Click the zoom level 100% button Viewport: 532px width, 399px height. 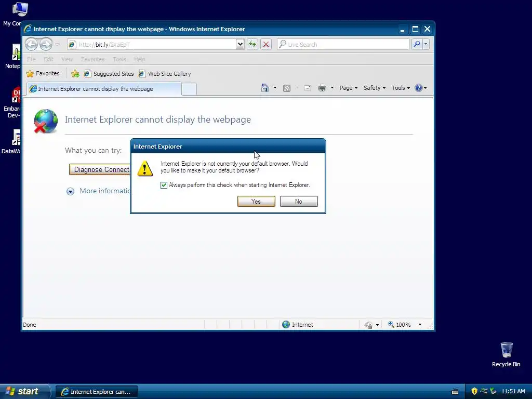click(400, 325)
